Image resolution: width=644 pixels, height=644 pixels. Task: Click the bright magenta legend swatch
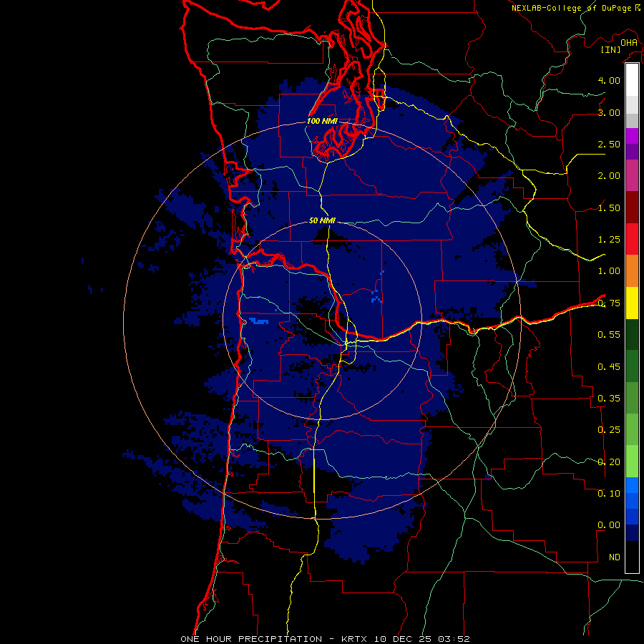(x=632, y=136)
